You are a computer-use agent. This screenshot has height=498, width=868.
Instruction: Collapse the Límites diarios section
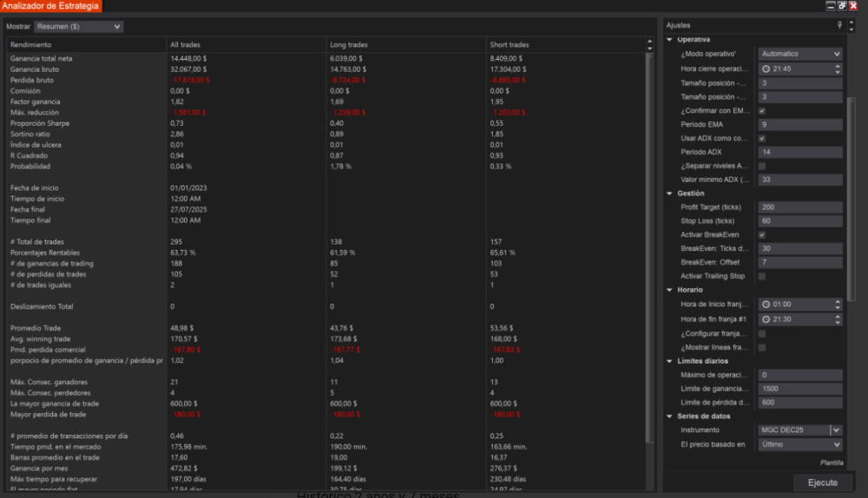pyautogui.click(x=670, y=361)
